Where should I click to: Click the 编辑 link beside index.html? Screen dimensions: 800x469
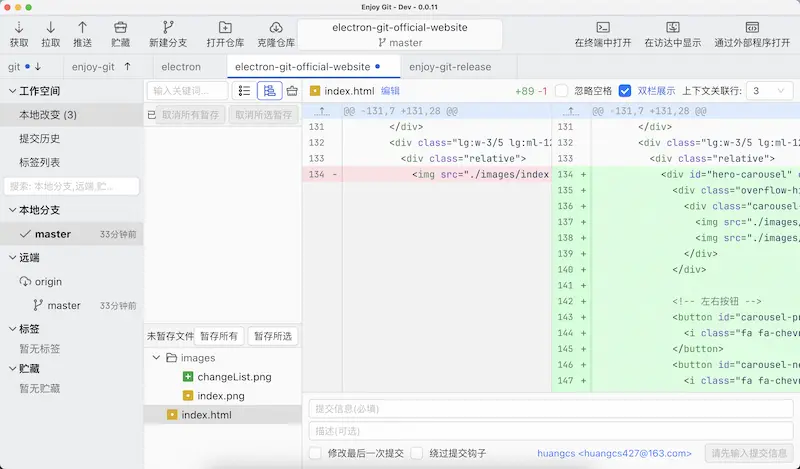(x=390, y=91)
